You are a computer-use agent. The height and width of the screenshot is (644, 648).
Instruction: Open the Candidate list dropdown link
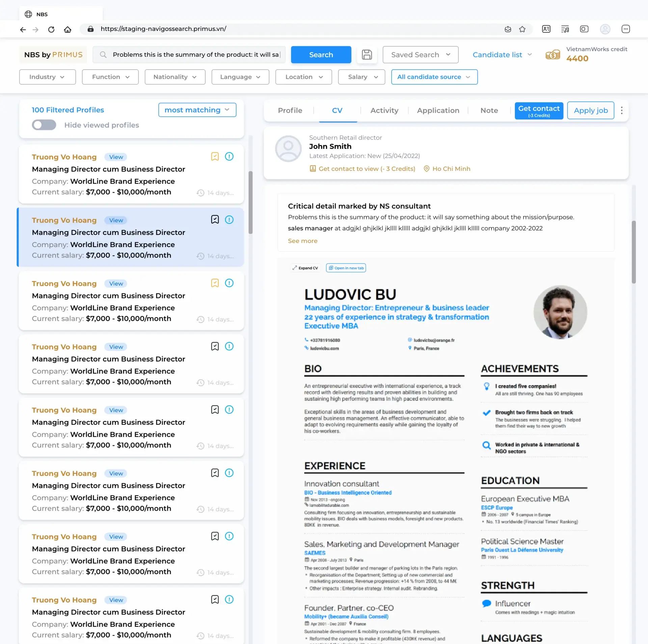coord(502,55)
